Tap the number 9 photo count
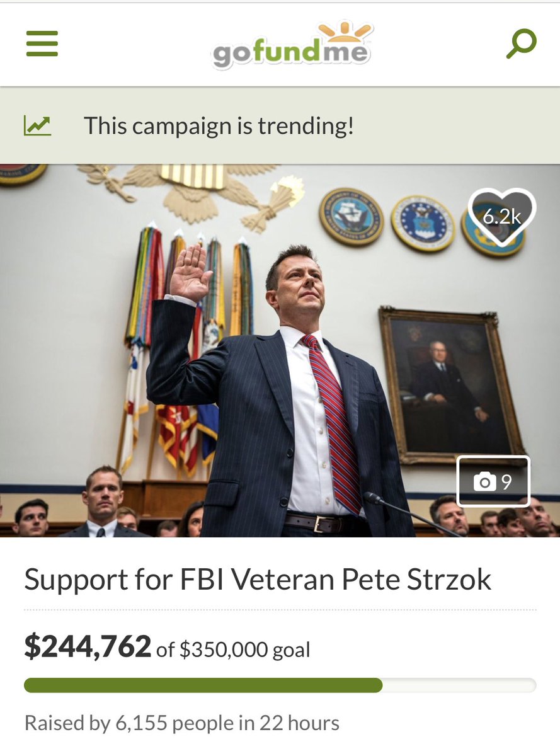Screen dimensions: 560x756 tap(506, 482)
